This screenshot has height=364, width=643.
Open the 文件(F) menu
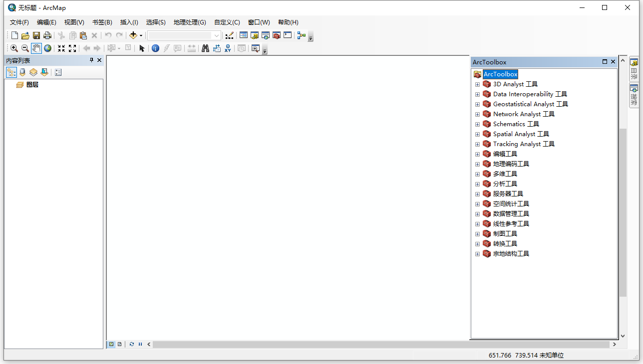[x=19, y=22]
